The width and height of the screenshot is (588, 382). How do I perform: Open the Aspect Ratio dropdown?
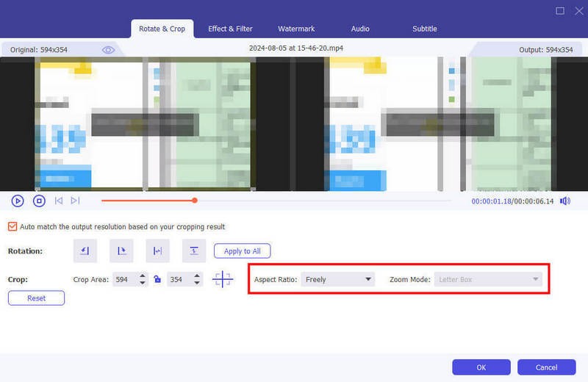338,280
